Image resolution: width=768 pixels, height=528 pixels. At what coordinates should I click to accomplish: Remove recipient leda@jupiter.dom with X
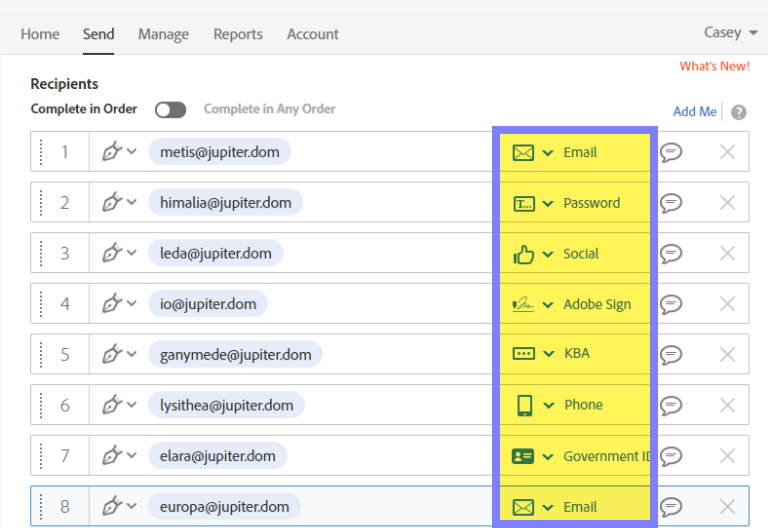pyautogui.click(x=727, y=254)
